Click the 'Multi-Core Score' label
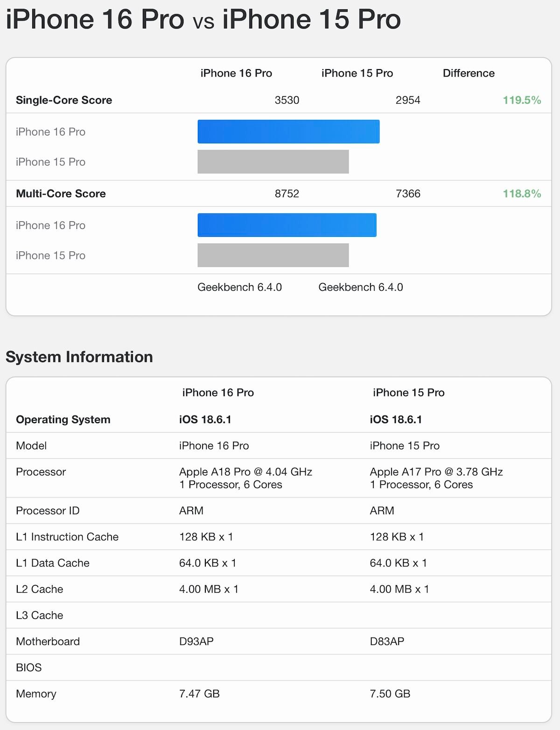The image size is (560, 730). tap(61, 193)
